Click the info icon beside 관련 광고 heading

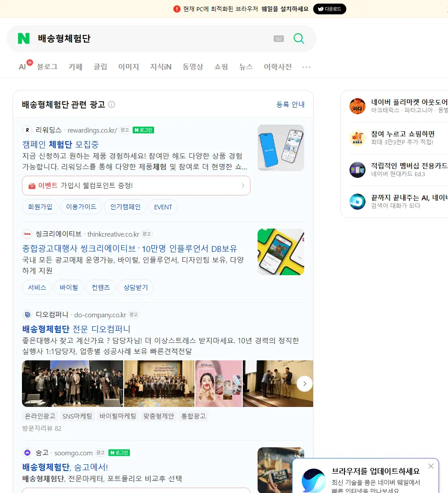click(x=112, y=104)
